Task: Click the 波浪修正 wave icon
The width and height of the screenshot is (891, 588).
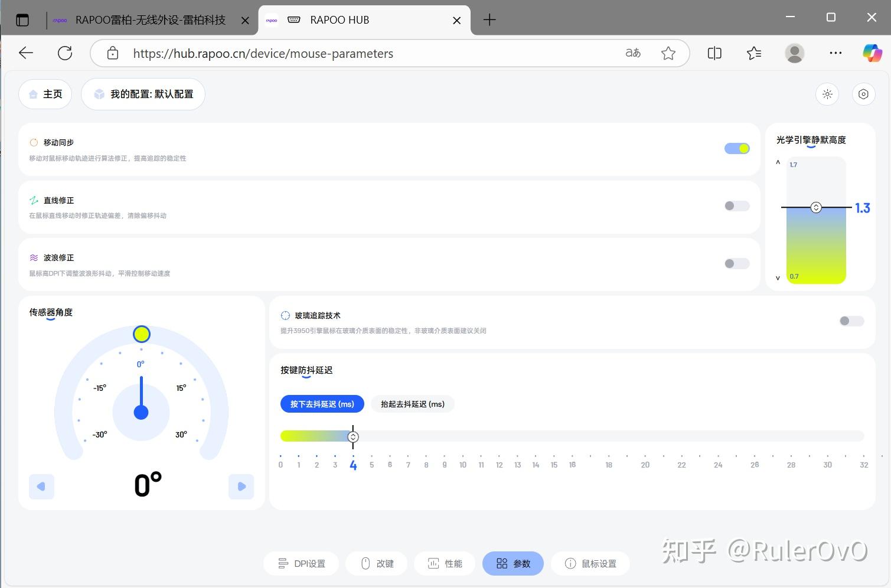Action: coord(34,257)
